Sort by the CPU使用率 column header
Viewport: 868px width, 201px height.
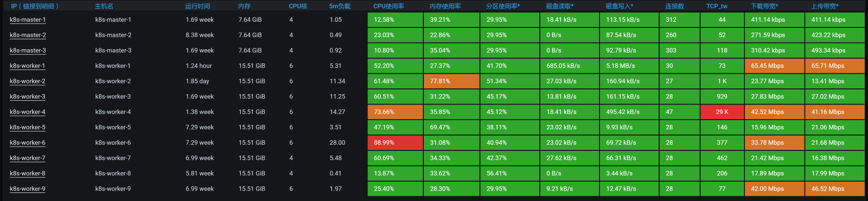tap(389, 6)
